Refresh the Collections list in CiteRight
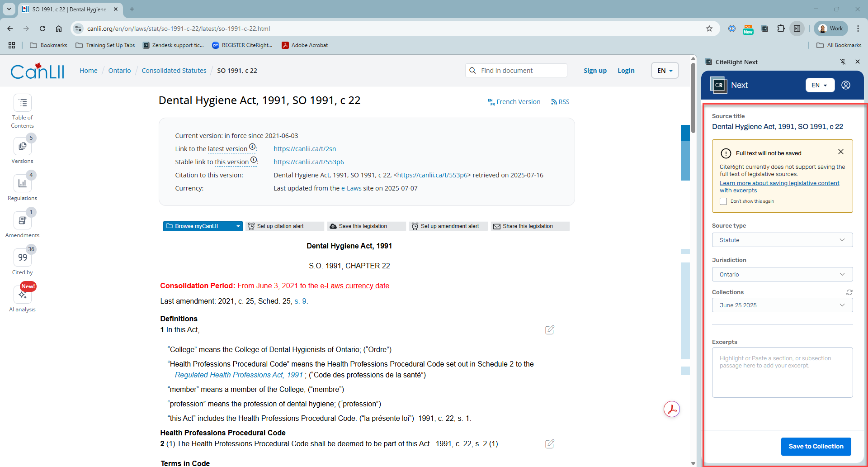The height and width of the screenshot is (467, 868). (849, 292)
